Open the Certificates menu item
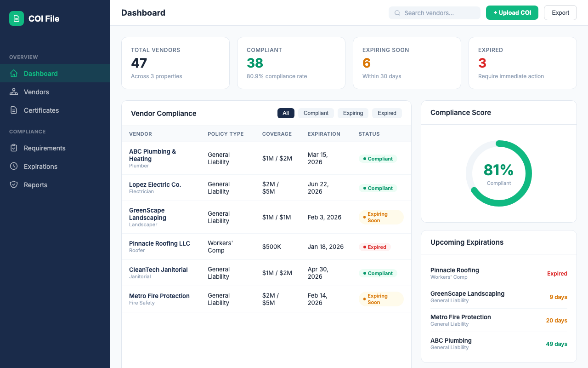 (x=55, y=110)
